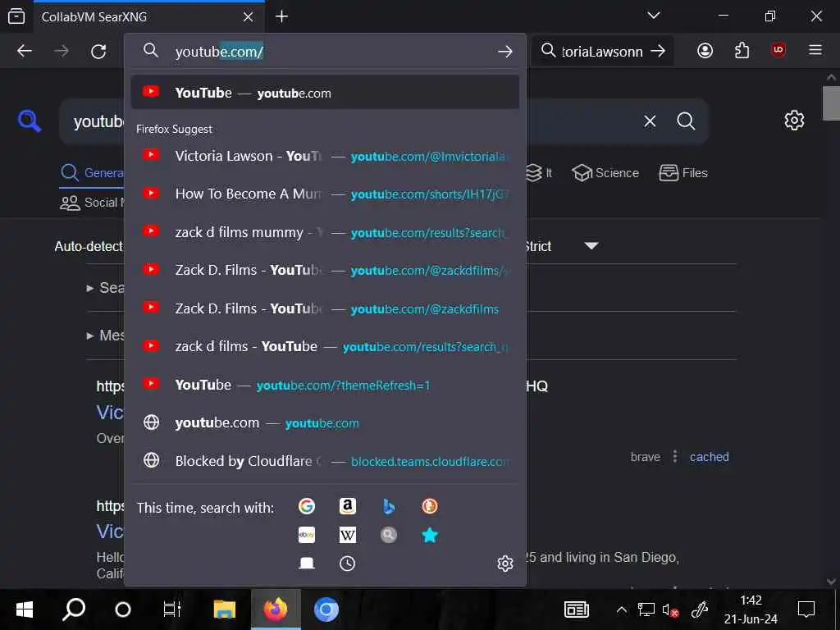Search this time with Bing
The height and width of the screenshot is (630, 840).
[x=389, y=505]
